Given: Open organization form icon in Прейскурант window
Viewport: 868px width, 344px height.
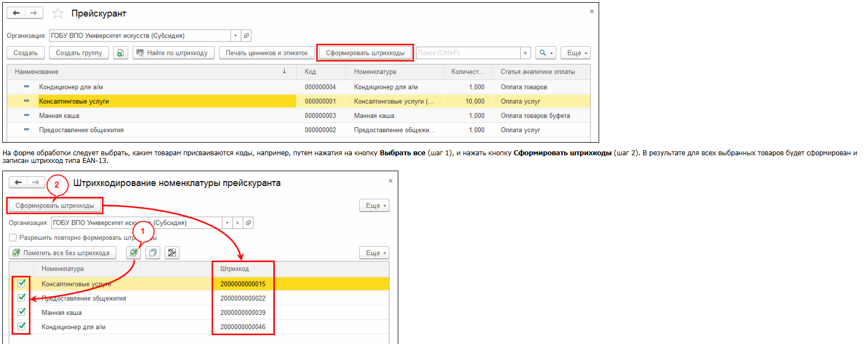Looking at the screenshot, I should click(246, 36).
